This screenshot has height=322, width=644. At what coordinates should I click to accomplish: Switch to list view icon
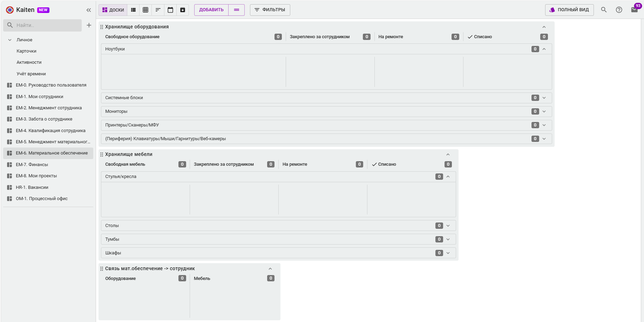[x=133, y=10]
